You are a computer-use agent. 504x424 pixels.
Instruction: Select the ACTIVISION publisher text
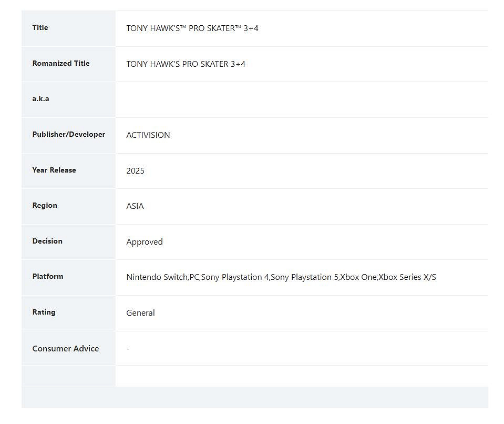(x=148, y=135)
